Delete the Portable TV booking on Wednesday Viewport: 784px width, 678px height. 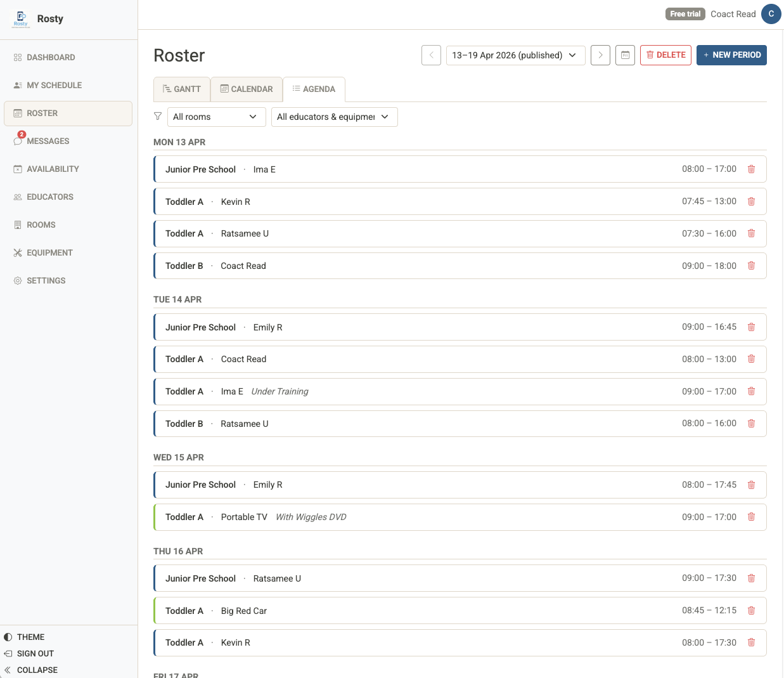pos(751,517)
